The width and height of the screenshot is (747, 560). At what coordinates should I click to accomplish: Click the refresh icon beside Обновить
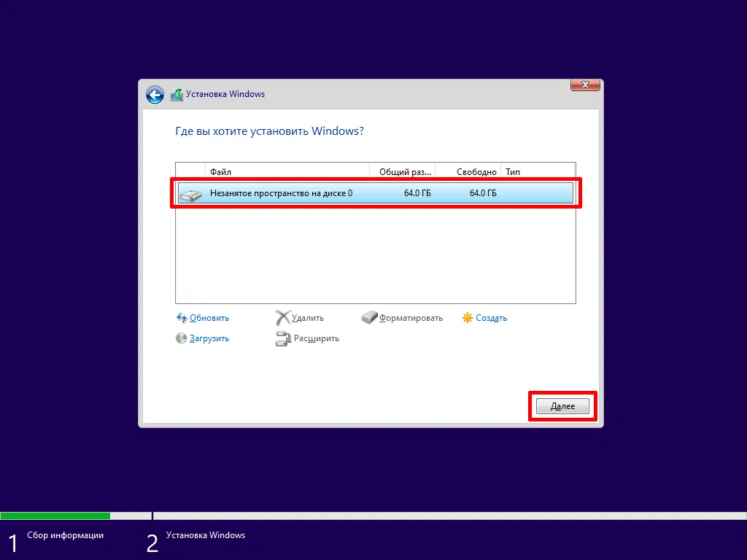point(182,318)
